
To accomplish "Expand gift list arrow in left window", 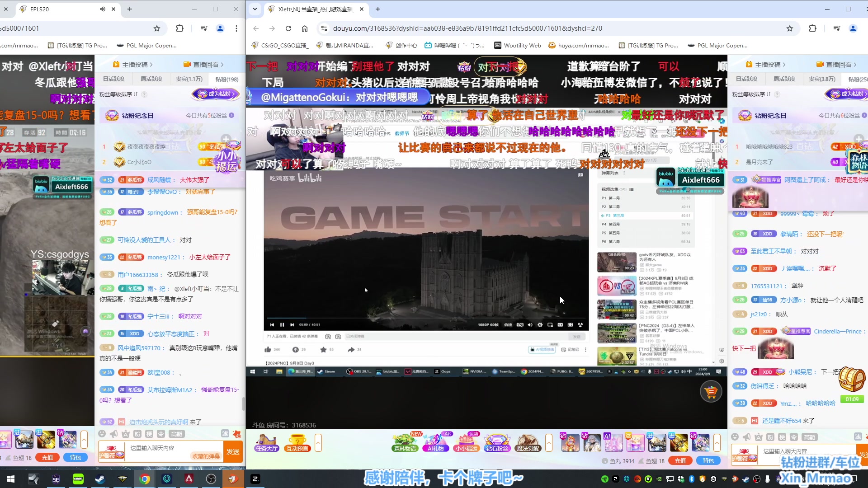I will [x=84, y=440].
